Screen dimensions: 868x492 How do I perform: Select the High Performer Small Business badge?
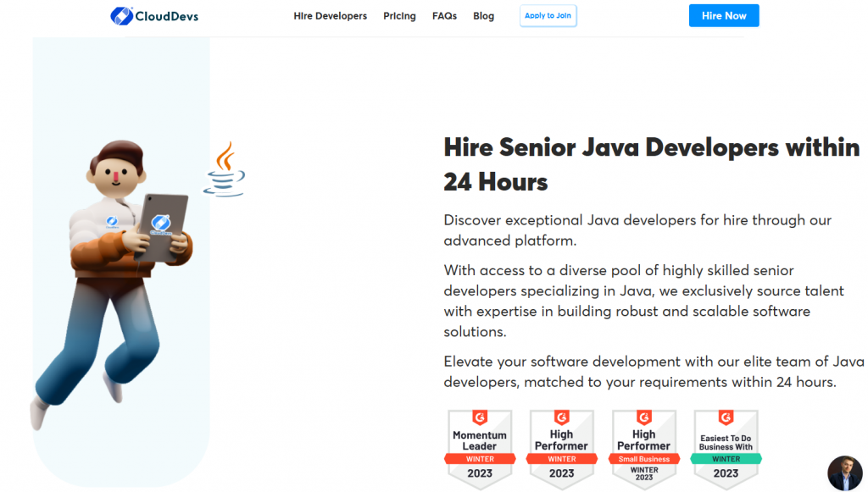click(x=643, y=449)
